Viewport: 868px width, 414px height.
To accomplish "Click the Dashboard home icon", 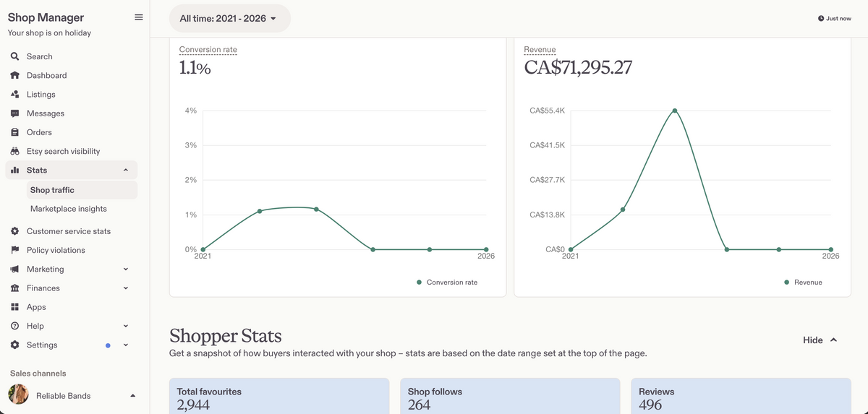I will click(14, 75).
